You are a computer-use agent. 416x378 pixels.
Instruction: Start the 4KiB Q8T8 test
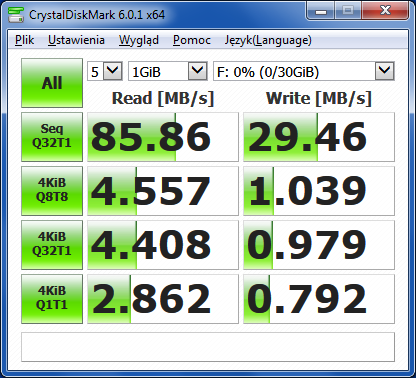(52, 191)
